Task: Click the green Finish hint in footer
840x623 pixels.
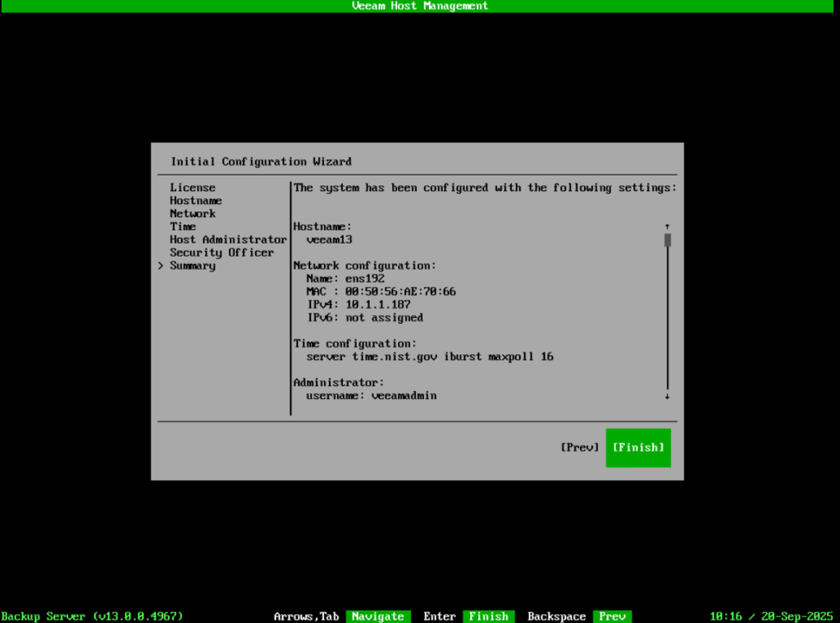Action: click(489, 616)
